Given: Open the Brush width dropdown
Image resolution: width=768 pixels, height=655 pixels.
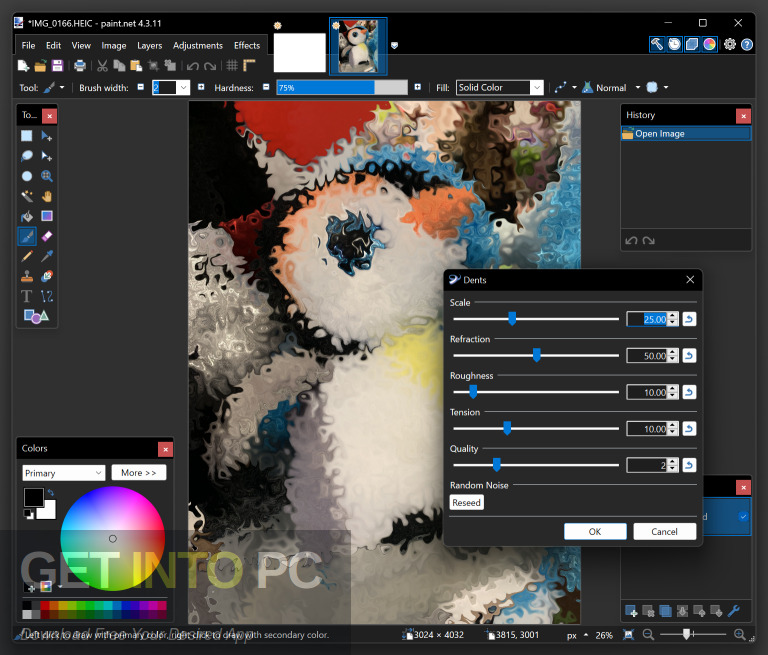Looking at the screenshot, I should tap(184, 88).
